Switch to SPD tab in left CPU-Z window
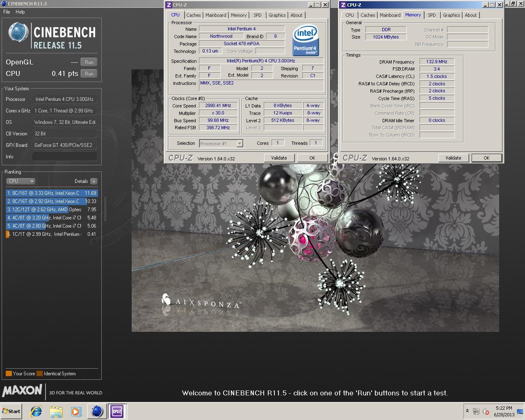The image size is (525, 420). click(258, 15)
